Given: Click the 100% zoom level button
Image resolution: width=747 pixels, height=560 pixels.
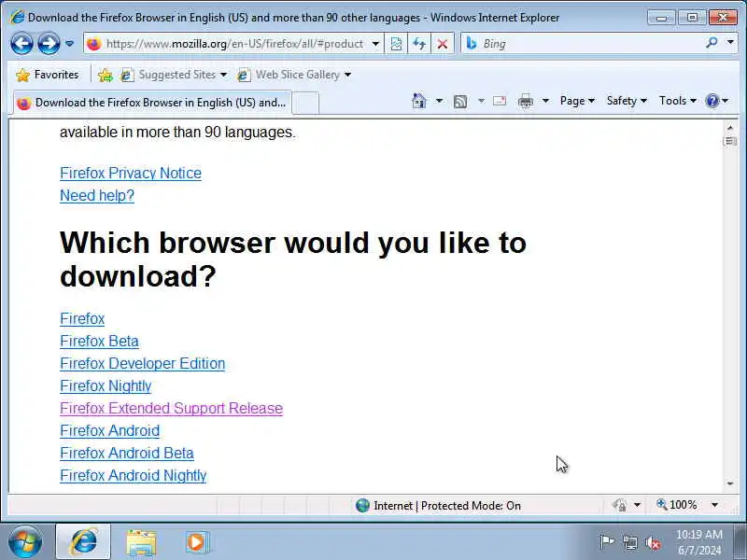Looking at the screenshot, I should tap(677, 505).
